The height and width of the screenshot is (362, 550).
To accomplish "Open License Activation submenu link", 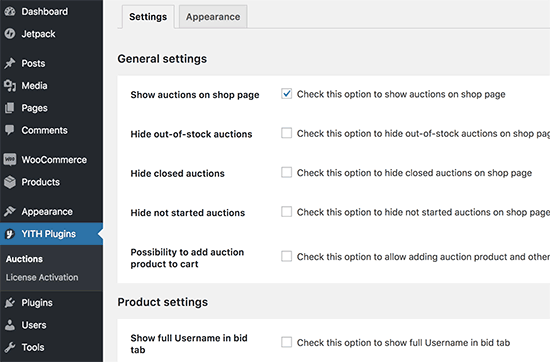I will (42, 277).
